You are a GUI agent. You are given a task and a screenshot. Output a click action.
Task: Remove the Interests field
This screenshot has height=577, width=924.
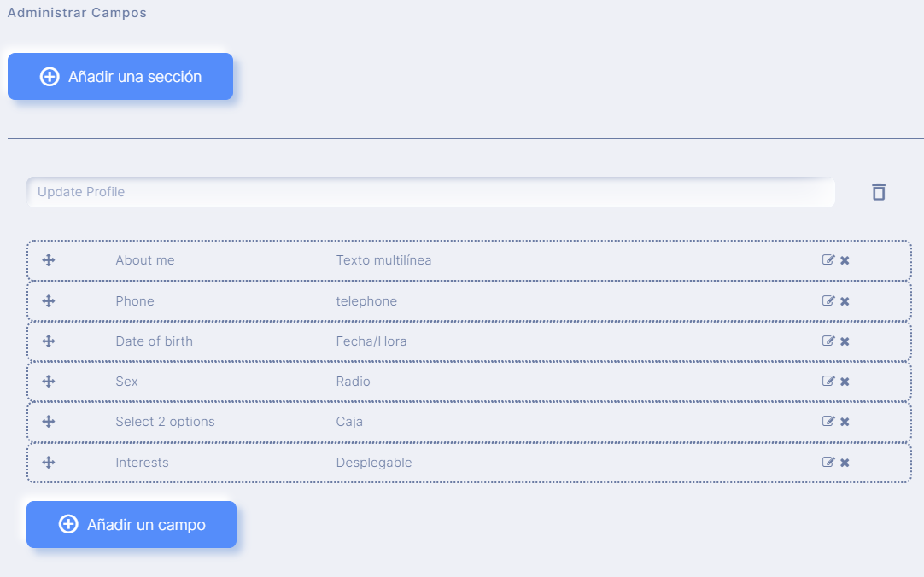[845, 463]
